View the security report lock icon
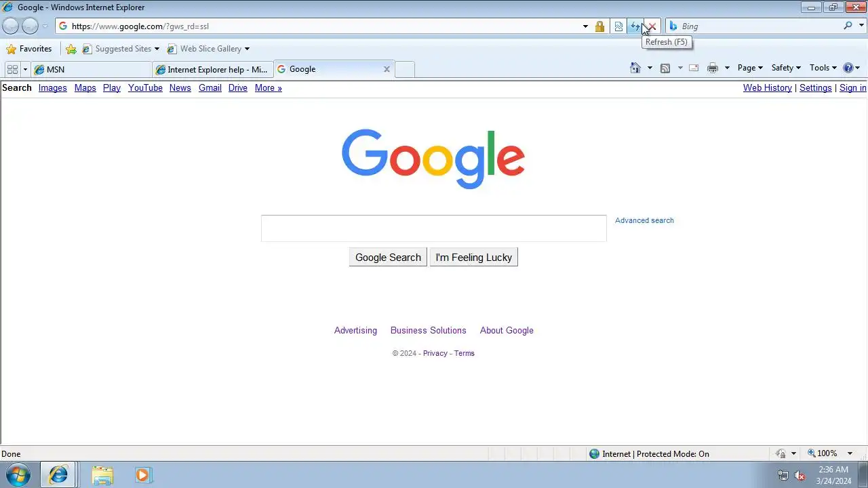Screen dimensions: 868x488 click(x=599, y=26)
